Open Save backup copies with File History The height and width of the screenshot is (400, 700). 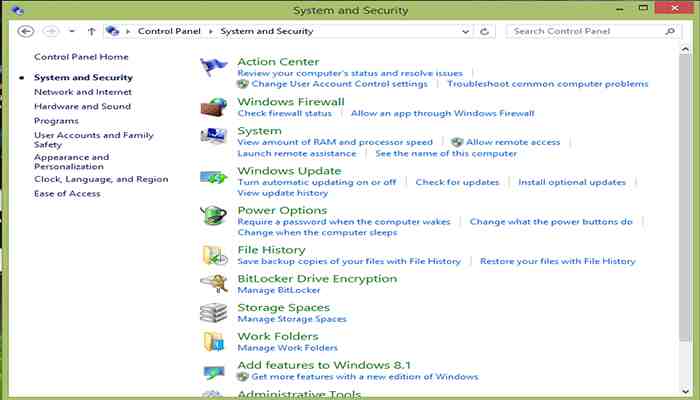click(x=349, y=261)
